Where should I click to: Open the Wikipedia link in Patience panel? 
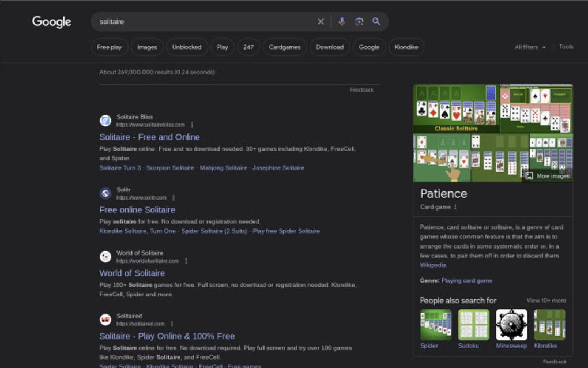(x=433, y=265)
